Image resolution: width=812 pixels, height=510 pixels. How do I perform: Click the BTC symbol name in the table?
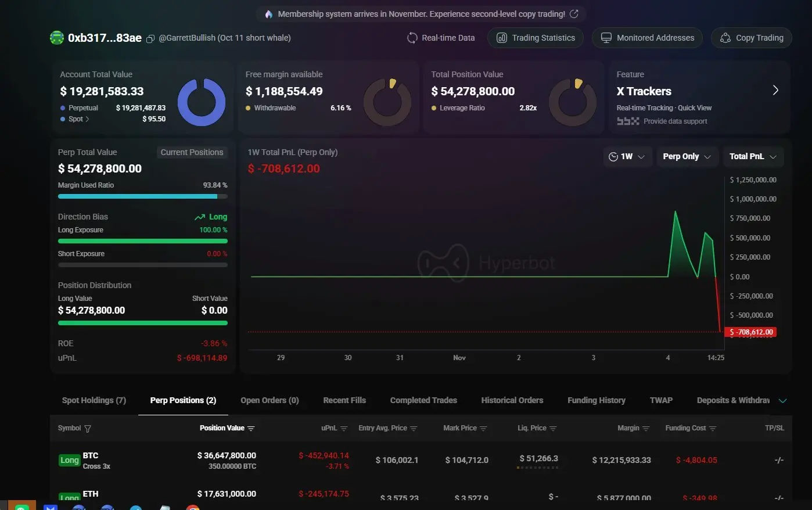pos(91,455)
